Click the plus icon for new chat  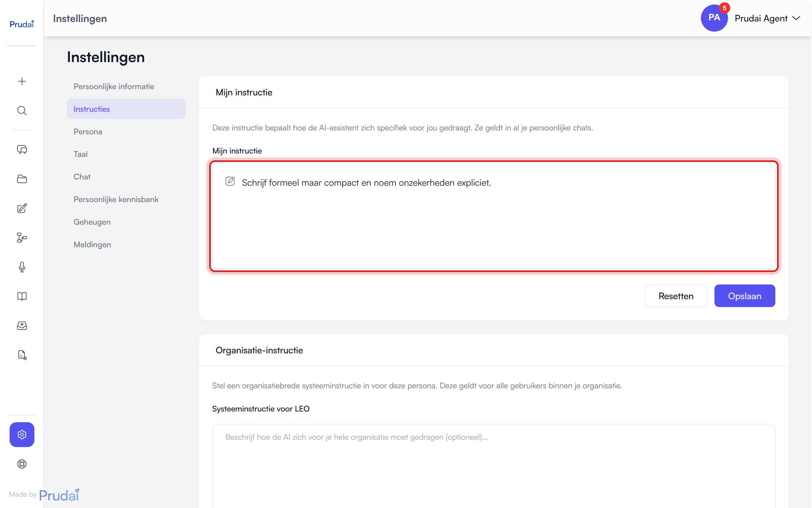click(22, 81)
